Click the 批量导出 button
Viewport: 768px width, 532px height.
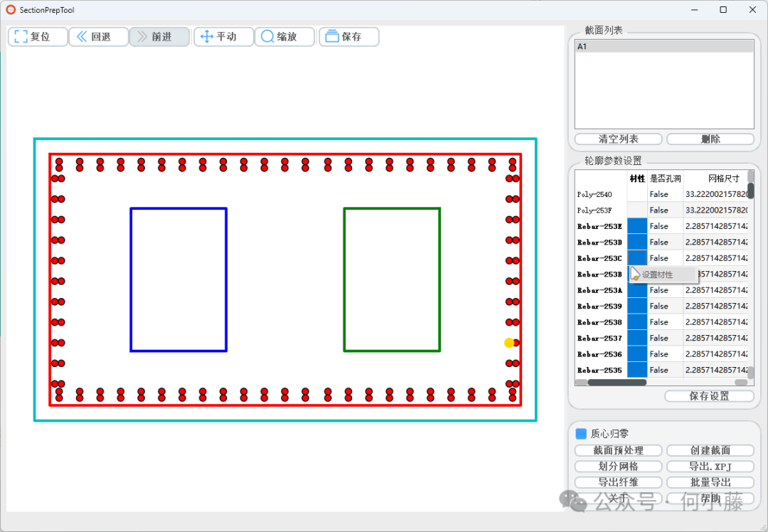pos(710,482)
